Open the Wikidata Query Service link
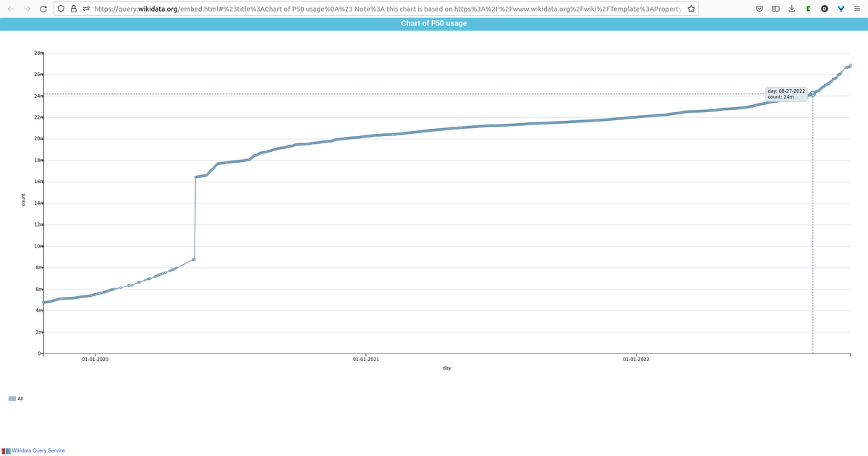This screenshot has width=868, height=456. 38,450
